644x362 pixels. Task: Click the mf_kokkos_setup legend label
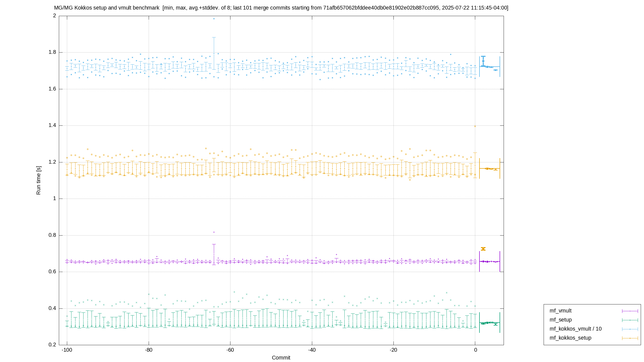click(570, 338)
